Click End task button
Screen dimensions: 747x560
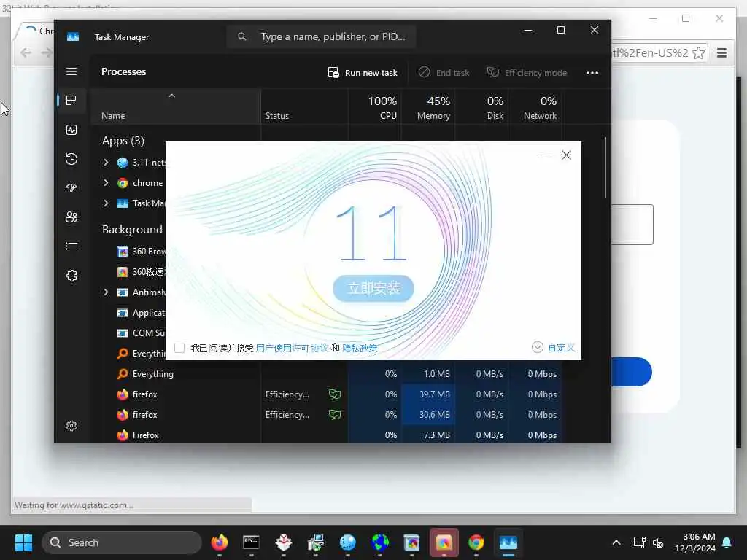(x=444, y=73)
